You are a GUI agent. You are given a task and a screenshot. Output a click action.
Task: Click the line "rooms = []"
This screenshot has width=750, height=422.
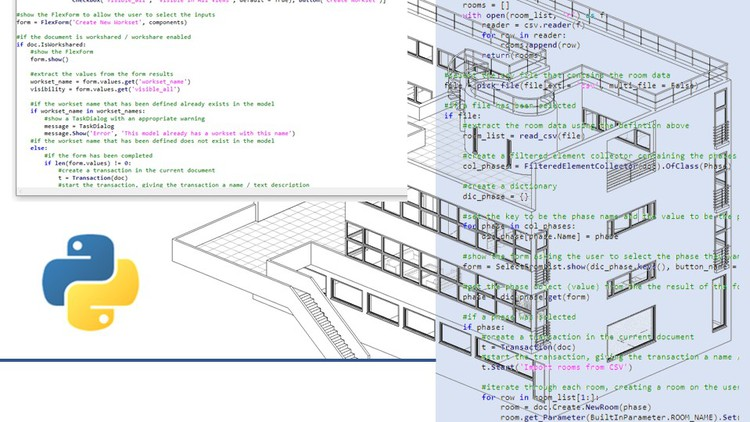(486, 5)
